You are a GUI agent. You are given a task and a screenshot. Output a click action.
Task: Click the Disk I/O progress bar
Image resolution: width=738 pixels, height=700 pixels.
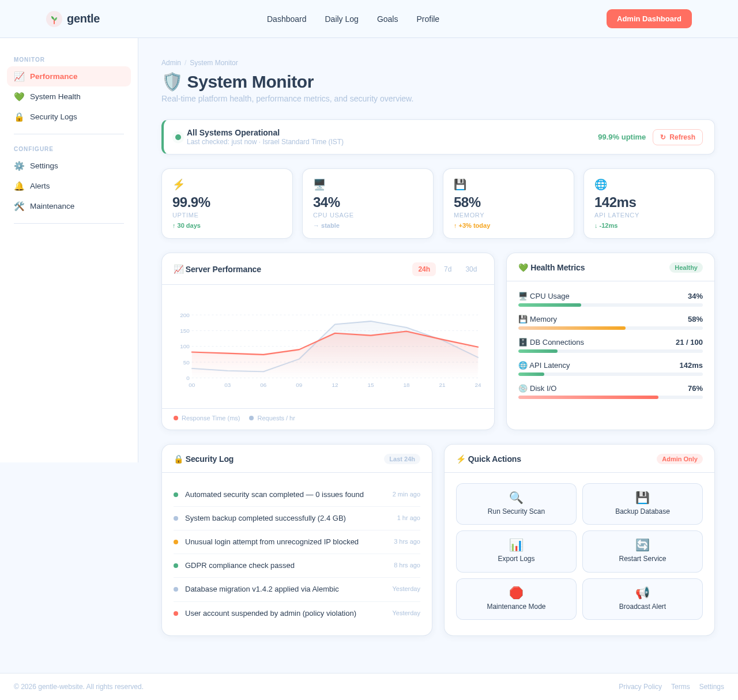point(610,397)
